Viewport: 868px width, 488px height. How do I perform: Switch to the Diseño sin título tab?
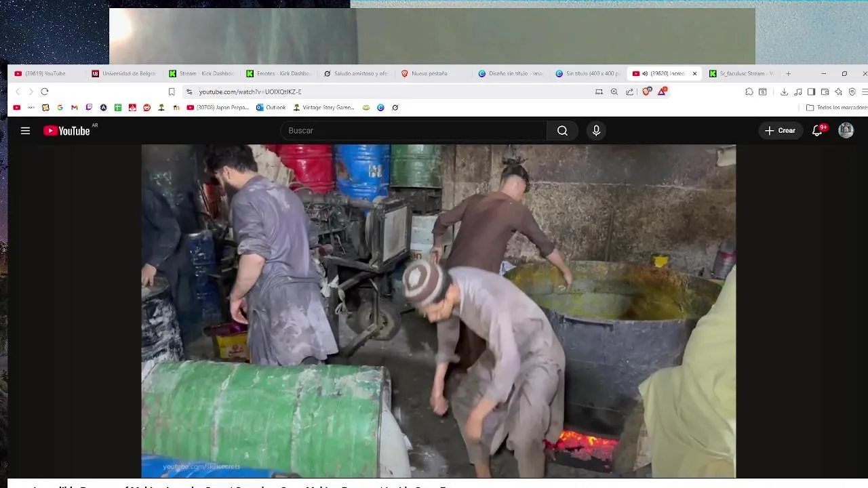(512, 74)
